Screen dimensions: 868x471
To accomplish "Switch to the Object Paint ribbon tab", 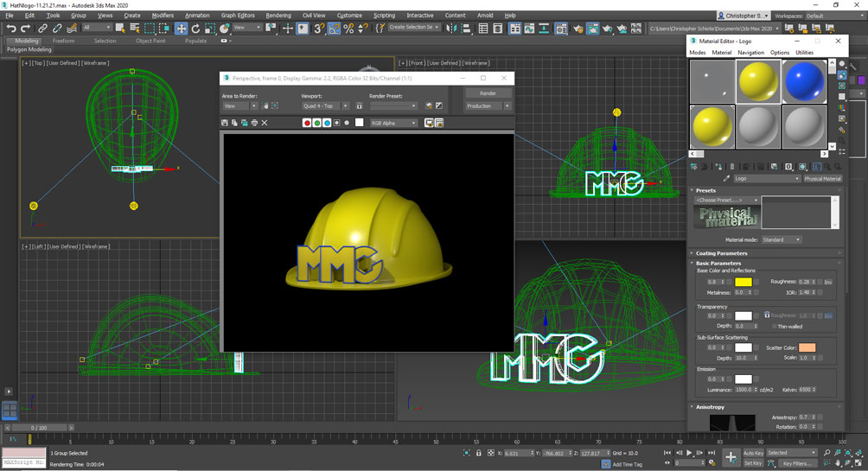I will pyautogui.click(x=150, y=41).
